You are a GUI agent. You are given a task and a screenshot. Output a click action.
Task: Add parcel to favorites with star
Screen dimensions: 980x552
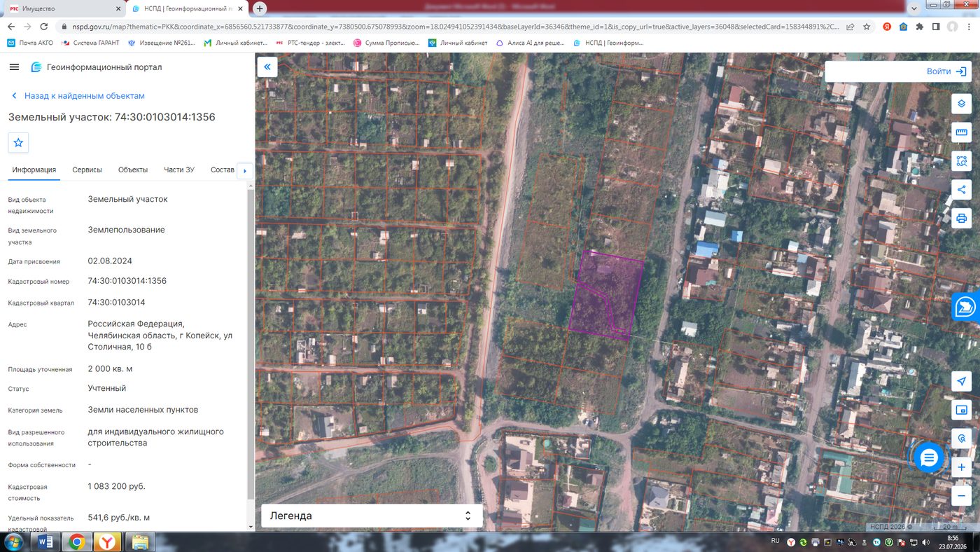click(x=18, y=142)
